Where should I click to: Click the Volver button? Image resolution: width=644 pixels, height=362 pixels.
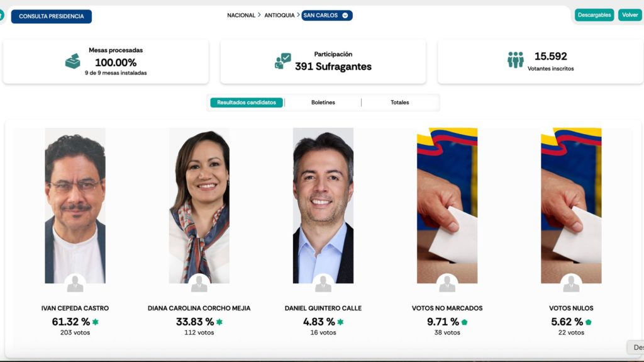click(630, 15)
